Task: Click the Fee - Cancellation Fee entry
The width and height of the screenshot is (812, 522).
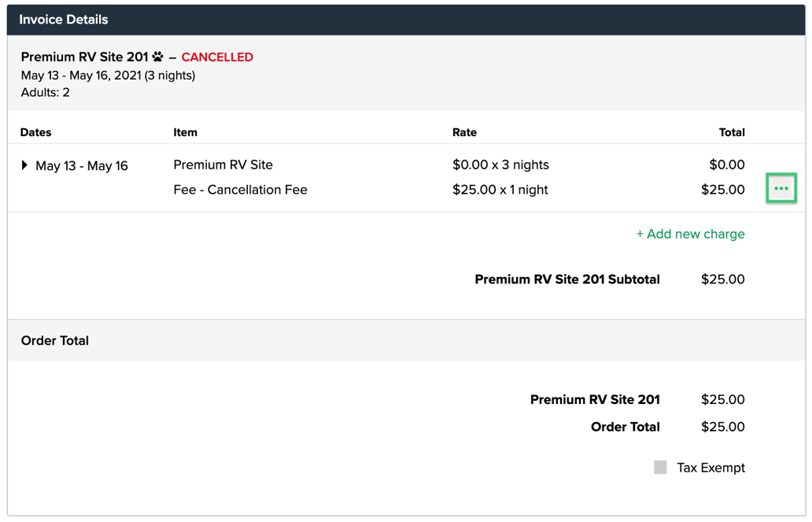Action: click(x=239, y=189)
